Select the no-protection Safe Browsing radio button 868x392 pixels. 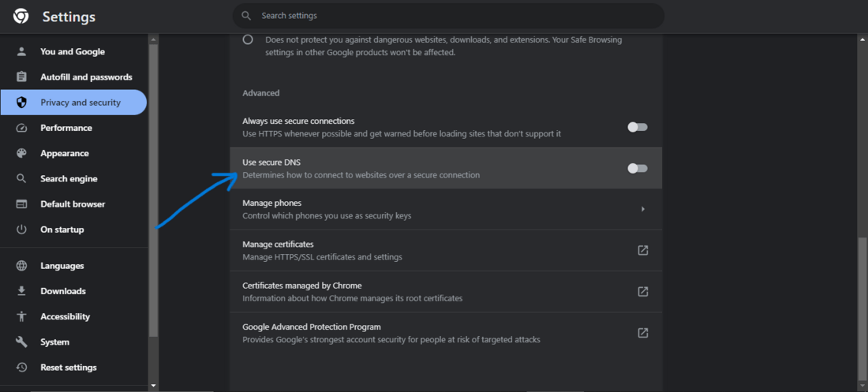pyautogui.click(x=248, y=39)
